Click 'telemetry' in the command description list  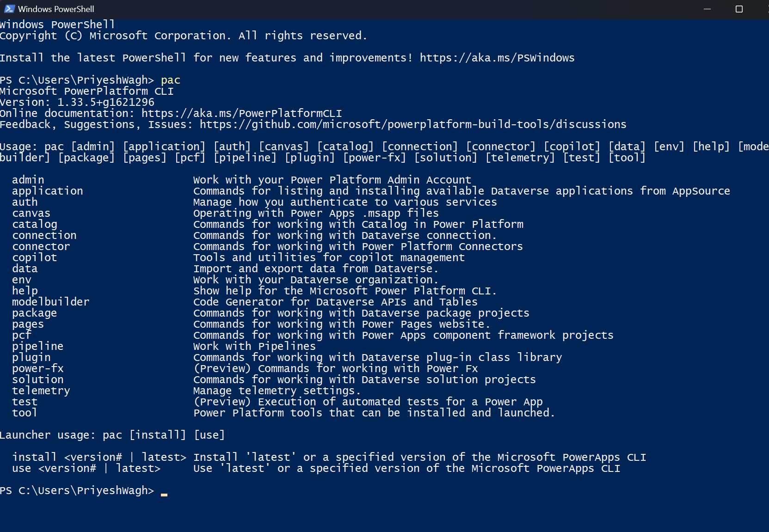click(x=41, y=391)
